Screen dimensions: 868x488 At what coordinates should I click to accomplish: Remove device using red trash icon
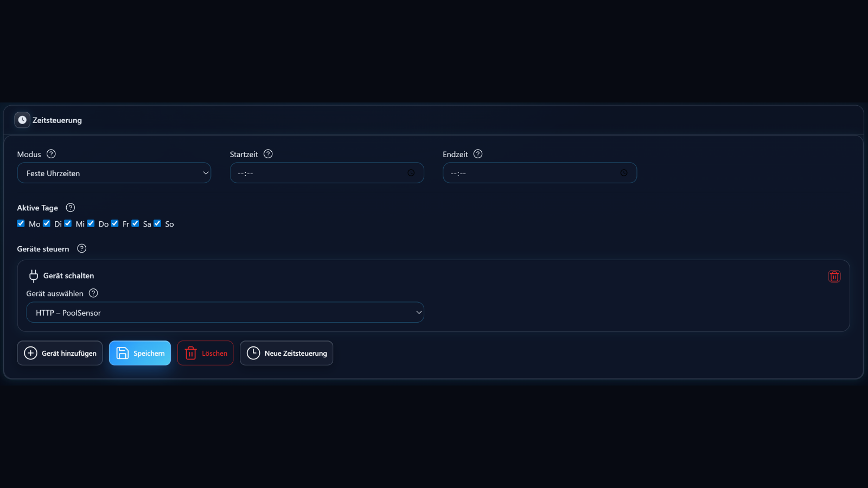tap(834, 277)
